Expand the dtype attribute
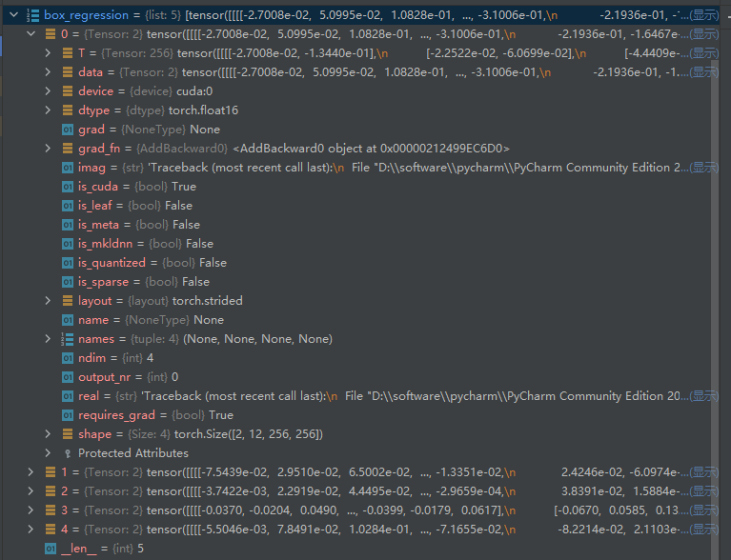This screenshot has height=560, width=731. [48, 110]
